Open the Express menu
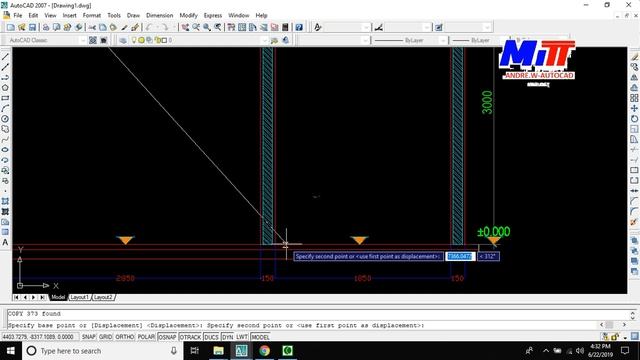The width and height of the screenshot is (640, 360). point(213,15)
